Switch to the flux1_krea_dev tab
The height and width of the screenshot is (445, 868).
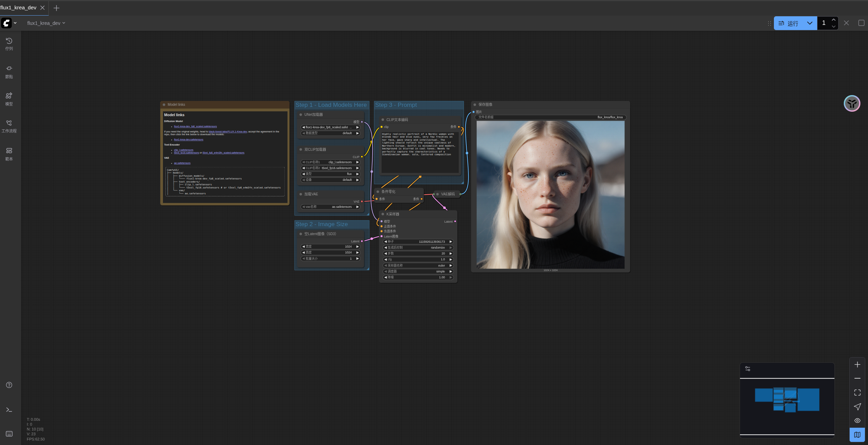pyautogui.click(x=18, y=8)
